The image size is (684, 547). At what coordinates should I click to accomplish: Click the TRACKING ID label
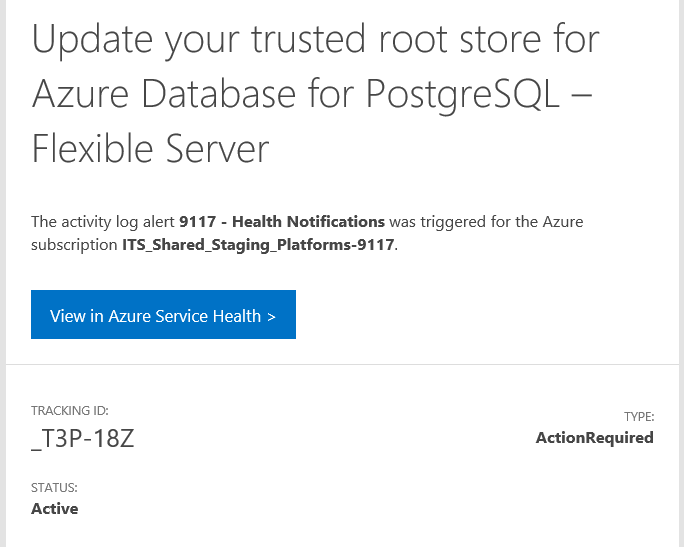coord(69,410)
